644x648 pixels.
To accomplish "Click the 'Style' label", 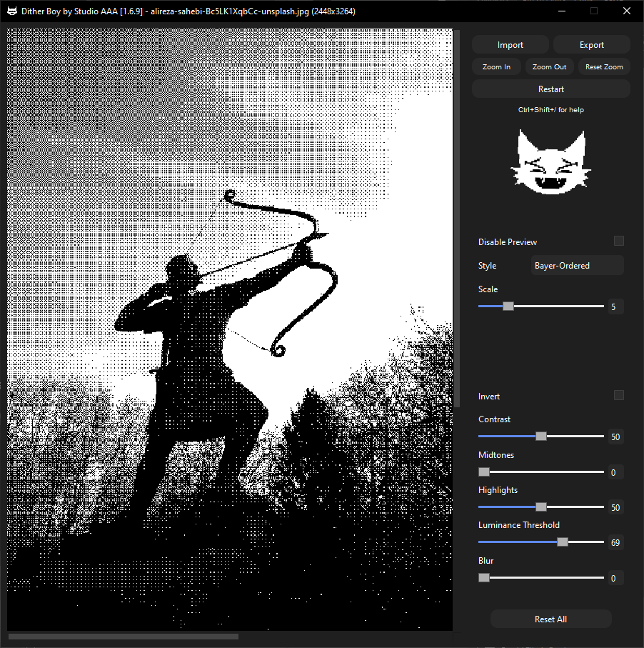I will coord(487,266).
